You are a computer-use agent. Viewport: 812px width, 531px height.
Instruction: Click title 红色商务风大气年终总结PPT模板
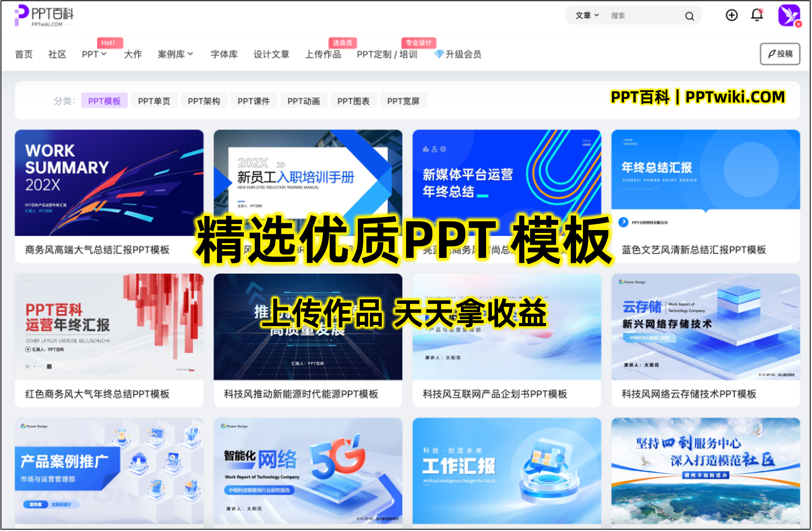click(x=97, y=394)
